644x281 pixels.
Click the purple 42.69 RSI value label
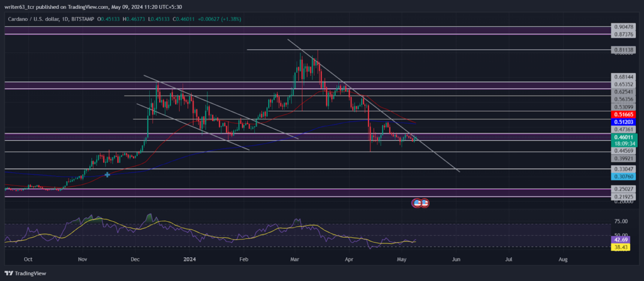click(619, 239)
